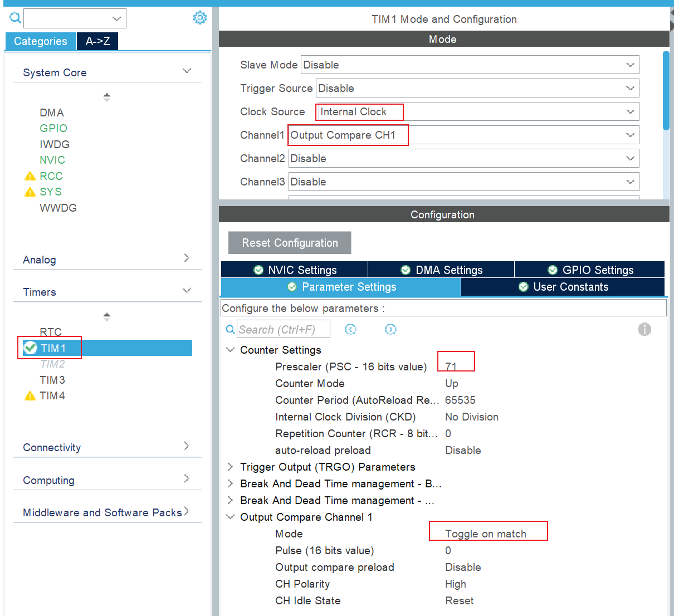Viewport: 674px width, 616px height.
Task: Click the warning icon next to TIM4
Action: pos(30,396)
